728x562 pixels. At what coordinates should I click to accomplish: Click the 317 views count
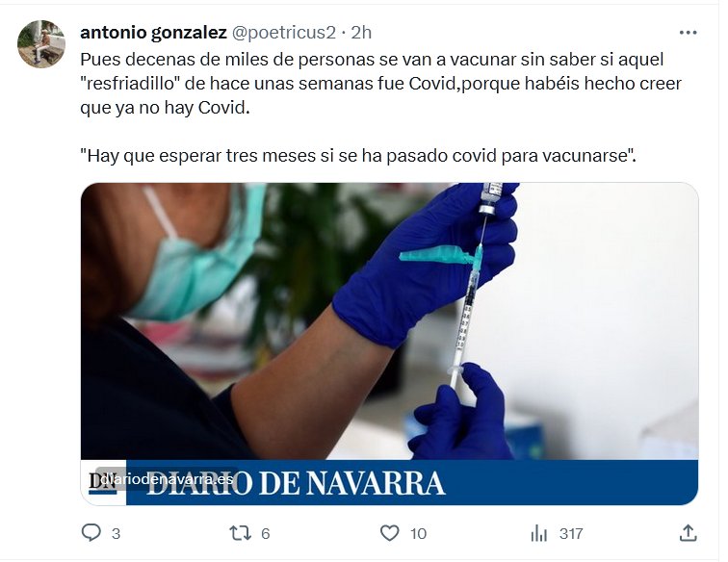pyautogui.click(x=571, y=534)
